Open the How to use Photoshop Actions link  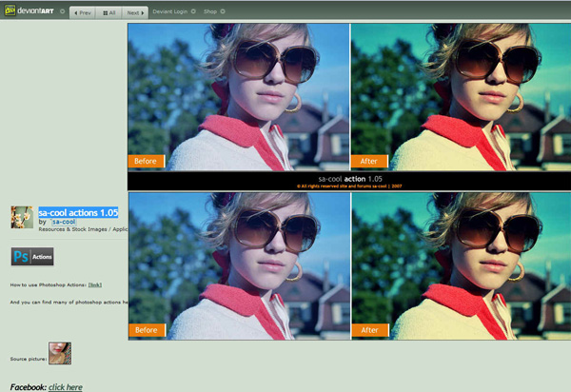coord(95,284)
